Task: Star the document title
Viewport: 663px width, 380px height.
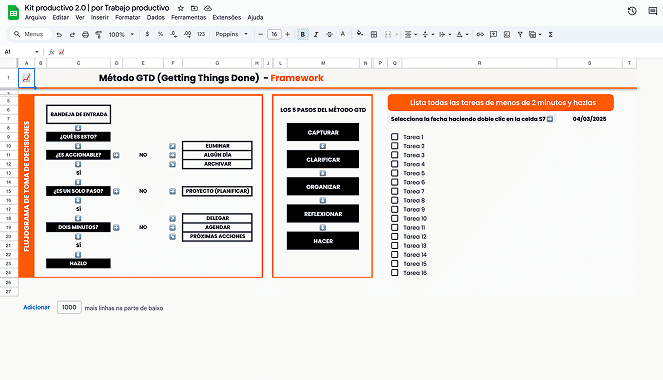Action: click(x=181, y=8)
